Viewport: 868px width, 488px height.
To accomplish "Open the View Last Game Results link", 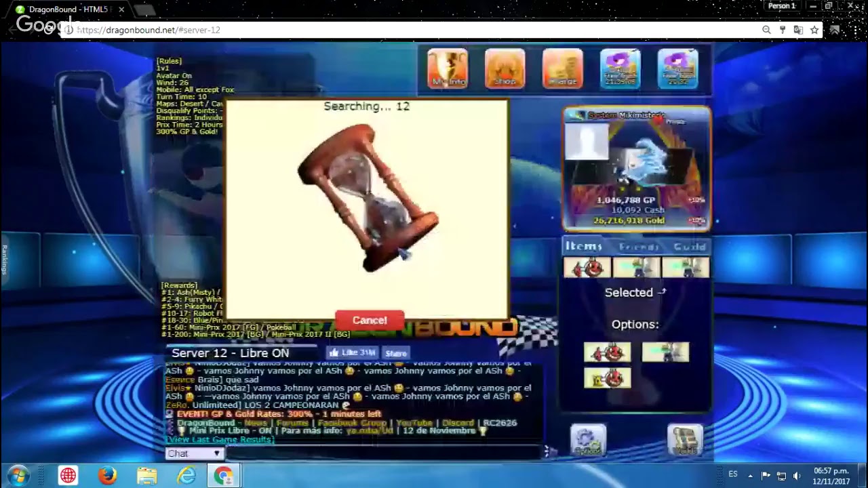I will click(x=220, y=439).
